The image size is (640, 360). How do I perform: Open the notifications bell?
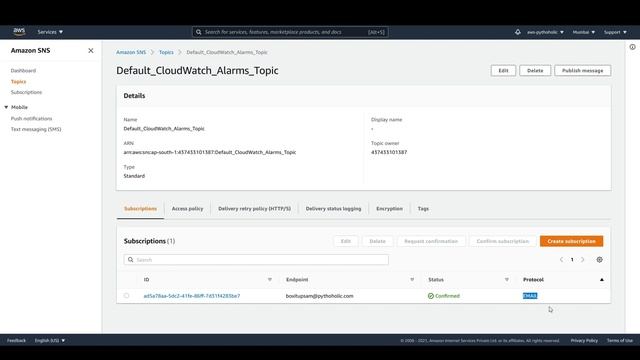[x=518, y=32]
